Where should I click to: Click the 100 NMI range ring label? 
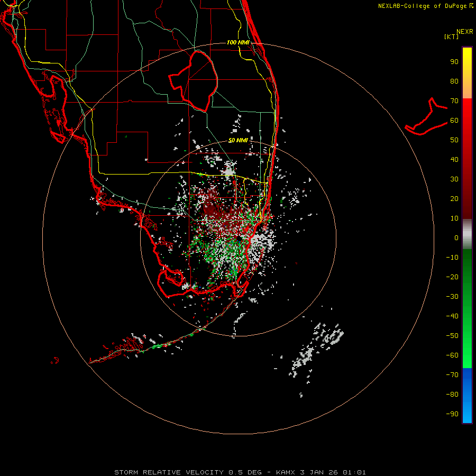click(x=238, y=42)
